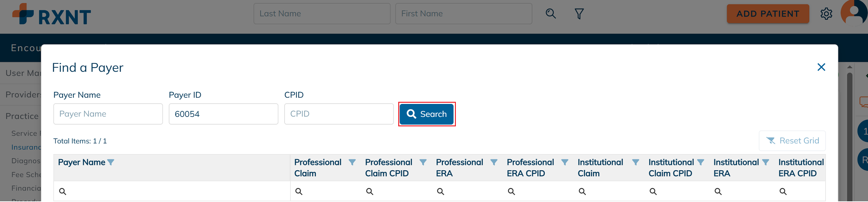Filter the Professional Claim CPID column
Viewport: 868px width, 202px height.
(x=423, y=162)
